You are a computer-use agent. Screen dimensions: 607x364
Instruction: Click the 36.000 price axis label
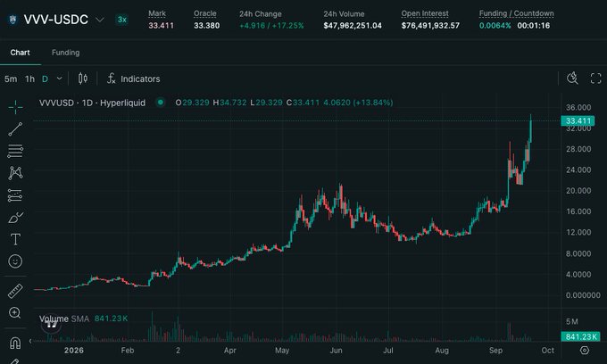coord(578,108)
